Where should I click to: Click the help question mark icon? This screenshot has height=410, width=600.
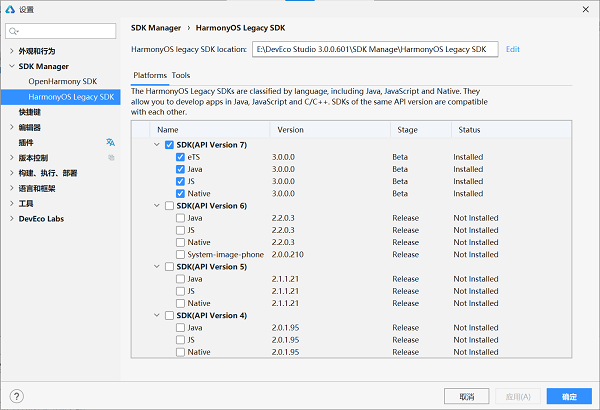pyautogui.click(x=17, y=396)
